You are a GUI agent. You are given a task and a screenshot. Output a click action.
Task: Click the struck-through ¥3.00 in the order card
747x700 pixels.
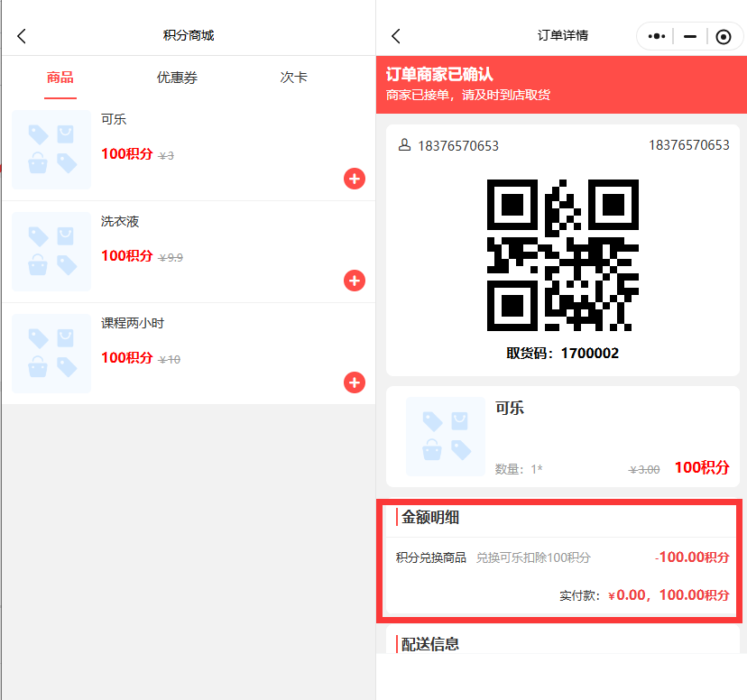(644, 470)
